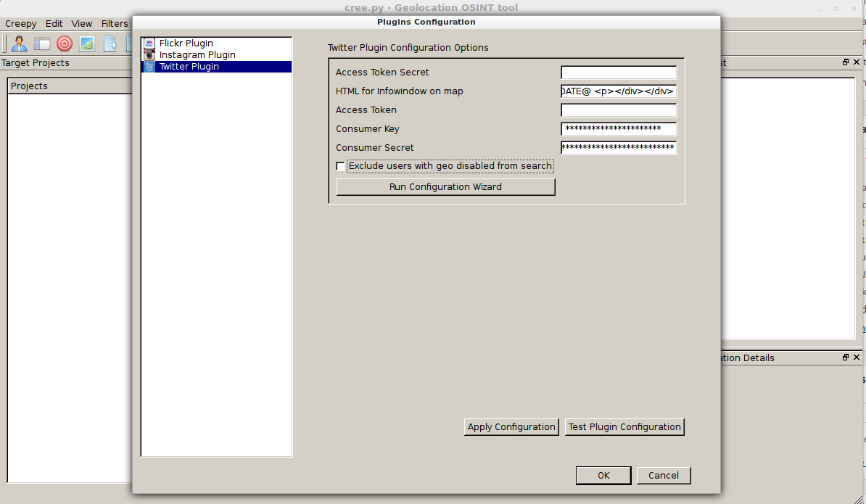866x504 pixels.
Task: Click Test Plugin Configuration button
Action: (x=624, y=427)
